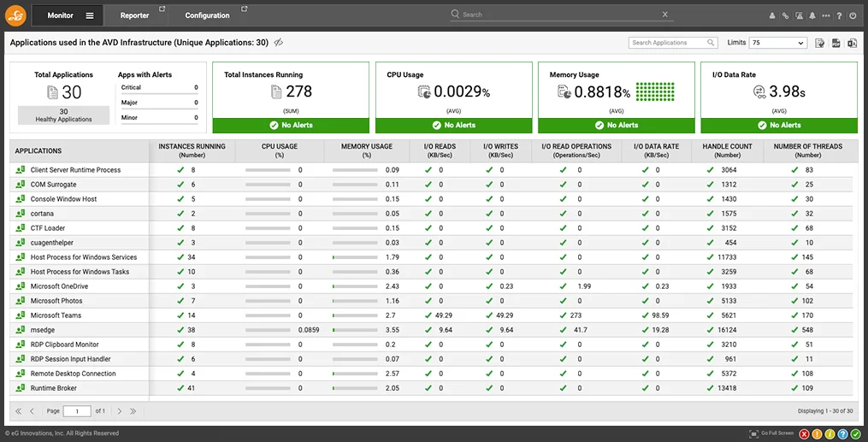Click the Major alerts count row
Screen dimensions: 868x442
pyautogui.click(x=159, y=103)
